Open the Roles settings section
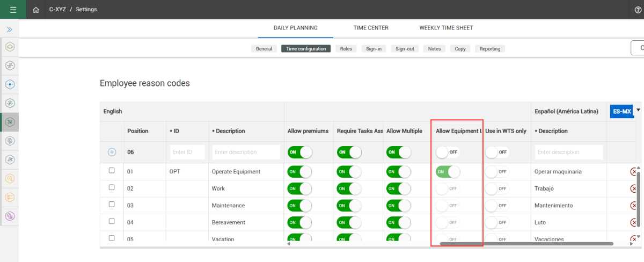 pyautogui.click(x=346, y=49)
